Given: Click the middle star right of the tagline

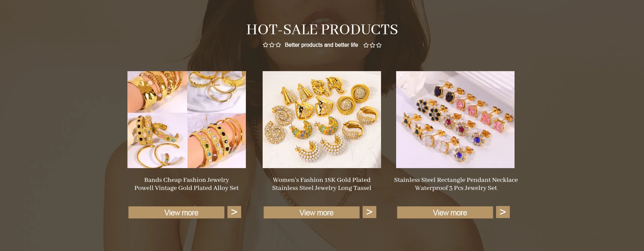Looking at the screenshot, I should (373, 45).
